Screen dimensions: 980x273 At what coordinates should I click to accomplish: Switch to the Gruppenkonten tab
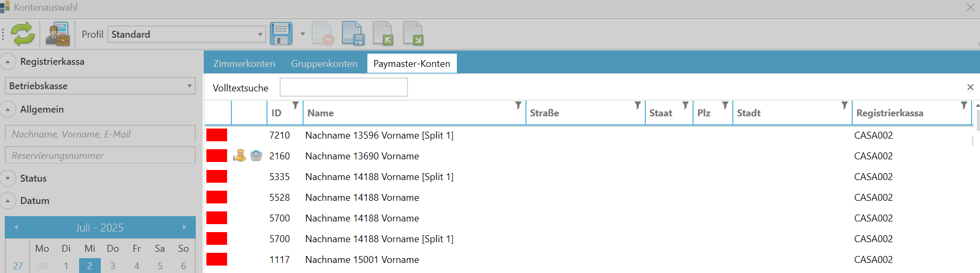click(324, 63)
